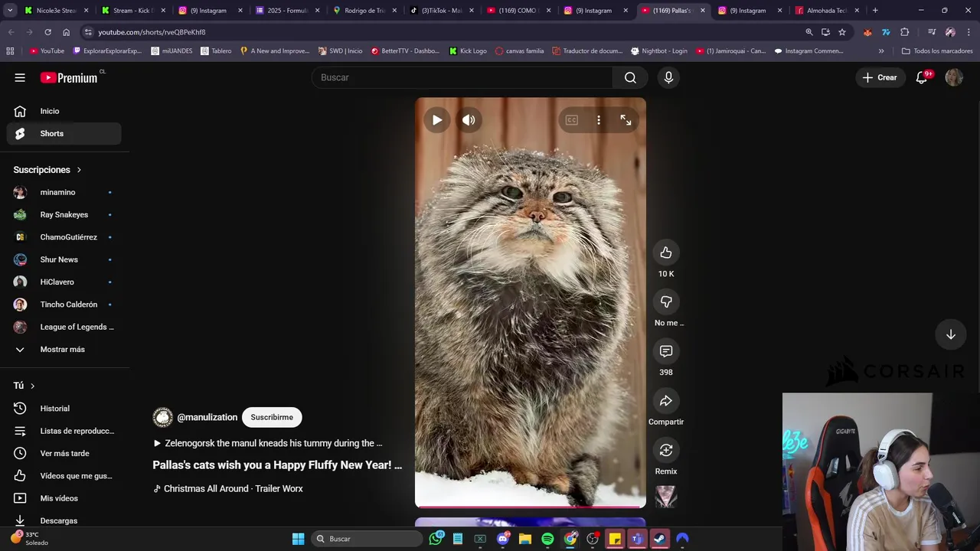Open the Chrome three-dot menu
The width and height of the screenshot is (980, 551).
pos(969,32)
